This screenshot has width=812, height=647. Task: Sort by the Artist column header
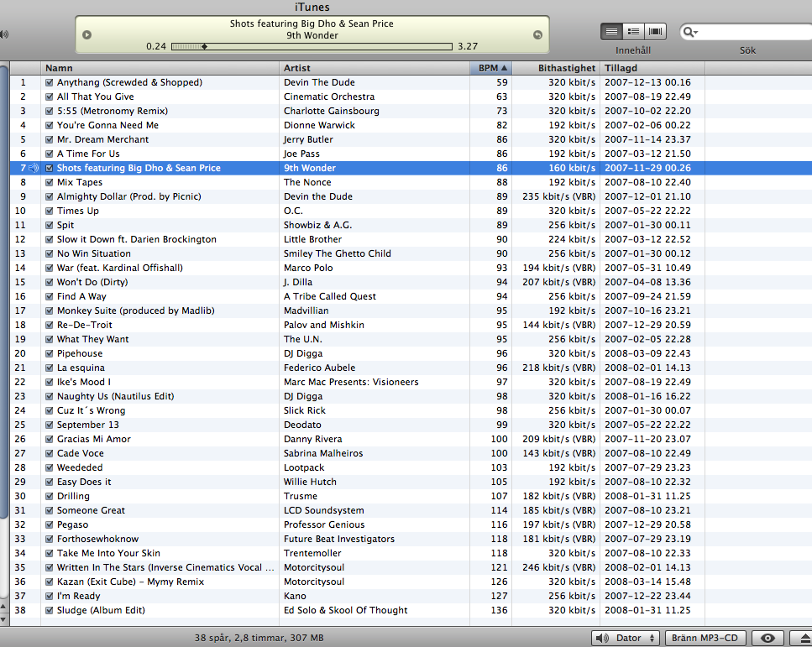coord(375,68)
